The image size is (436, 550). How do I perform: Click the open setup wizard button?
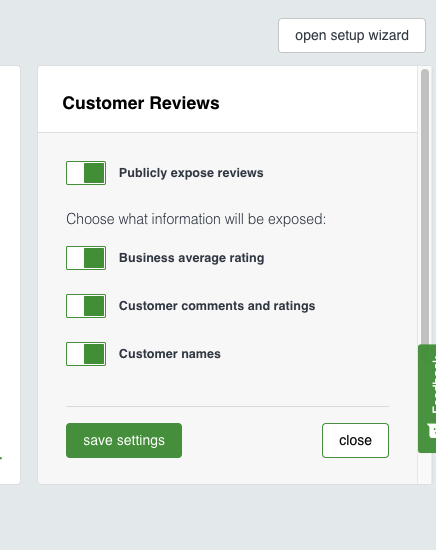point(352,35)
